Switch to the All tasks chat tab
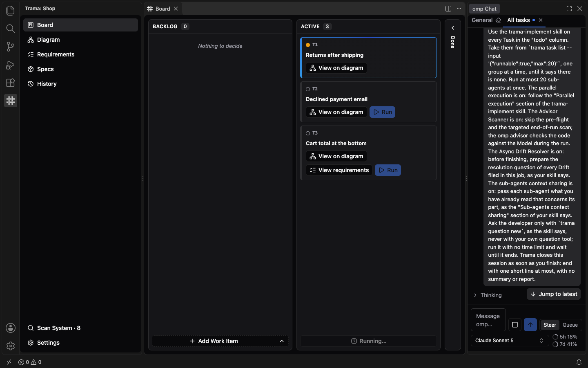 pyautogui.click(x=518, y=20)
